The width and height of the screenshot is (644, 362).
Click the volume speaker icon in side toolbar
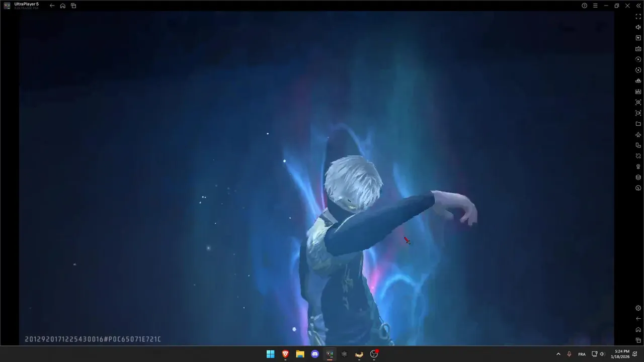coord(638,27)
